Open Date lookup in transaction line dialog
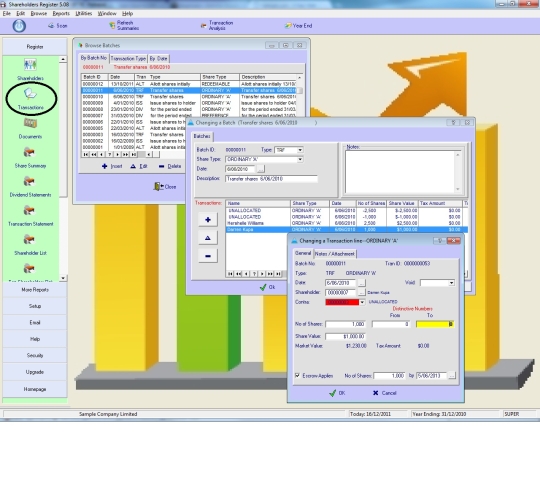The image size is (540, 493). [x=361, y=283]
